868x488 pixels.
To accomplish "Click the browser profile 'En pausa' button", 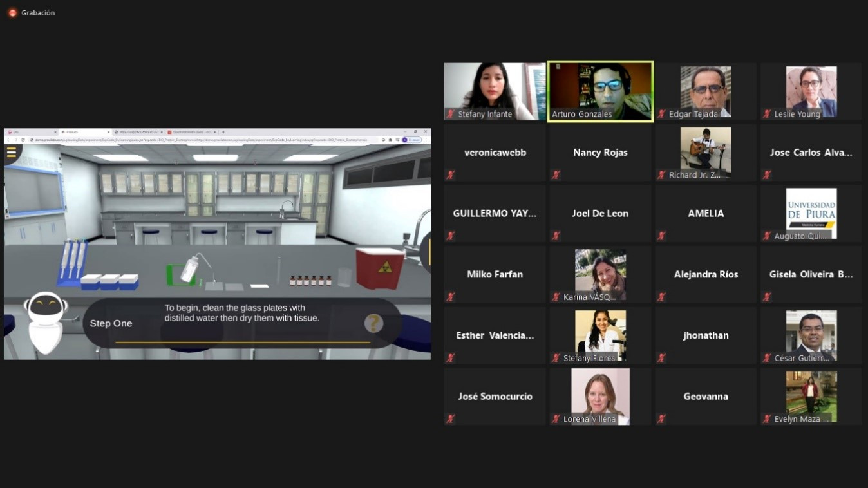I will tap(411, 140).
